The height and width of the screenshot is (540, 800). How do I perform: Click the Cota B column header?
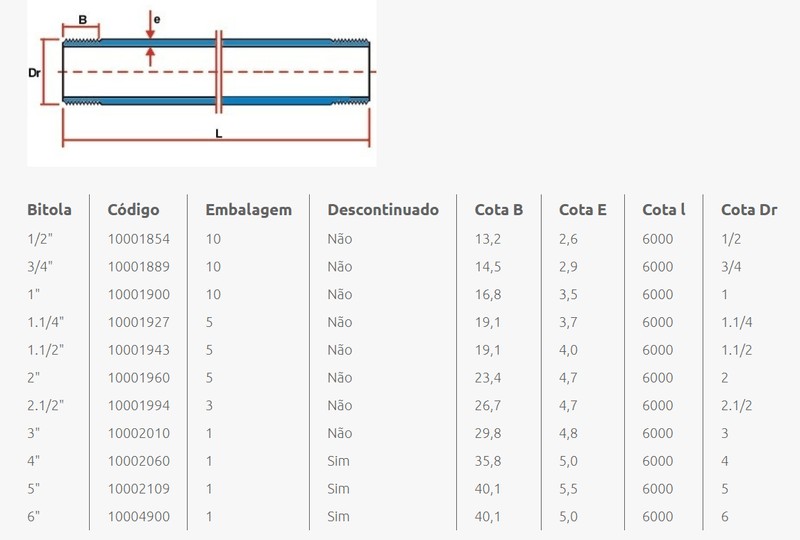point(499,210)
